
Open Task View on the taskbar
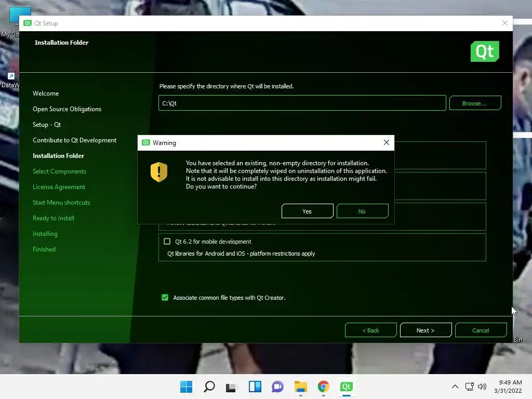coord(231,387)
